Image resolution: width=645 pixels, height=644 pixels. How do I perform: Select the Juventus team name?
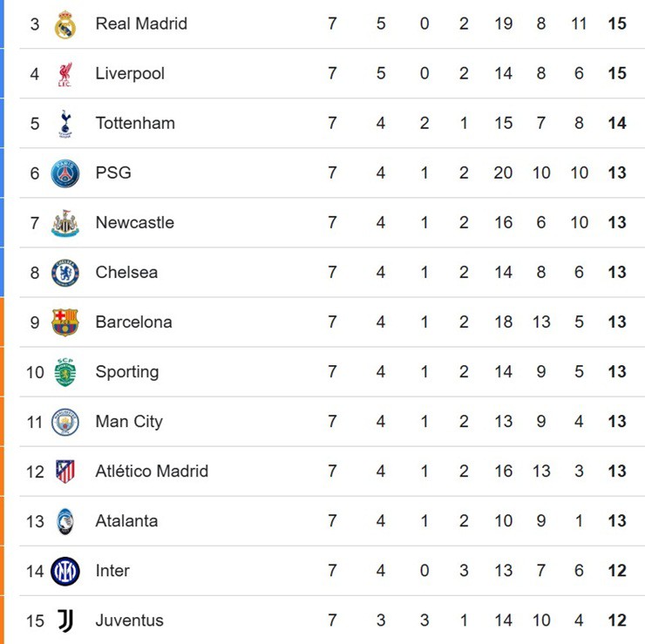(129, 620)
